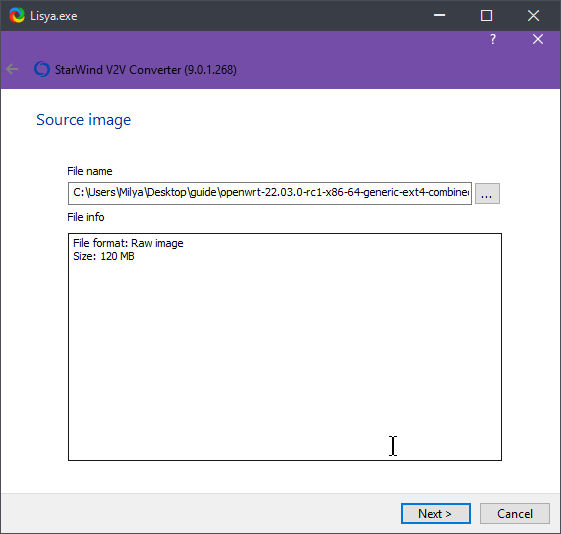Screen dimensions: 561x534
Task: Minimize the Lisya.exe window
Action: click(439, 15)
